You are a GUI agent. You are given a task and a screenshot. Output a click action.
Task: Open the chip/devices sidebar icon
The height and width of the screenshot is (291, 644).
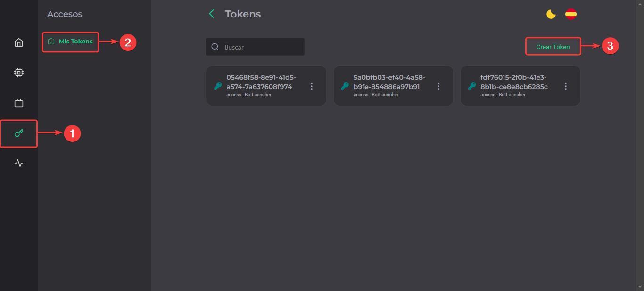coord(19,73)
